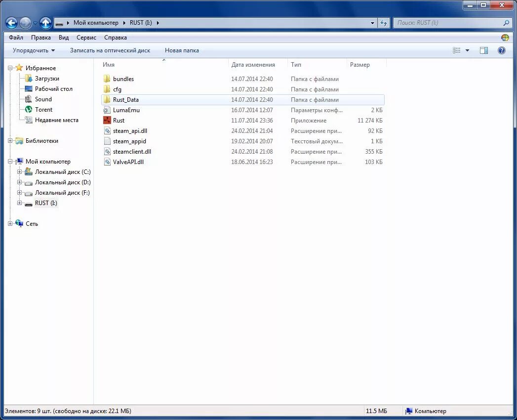517x420 pixels.
Task: Go up one folder level
Action: click(x=45, y=23)
